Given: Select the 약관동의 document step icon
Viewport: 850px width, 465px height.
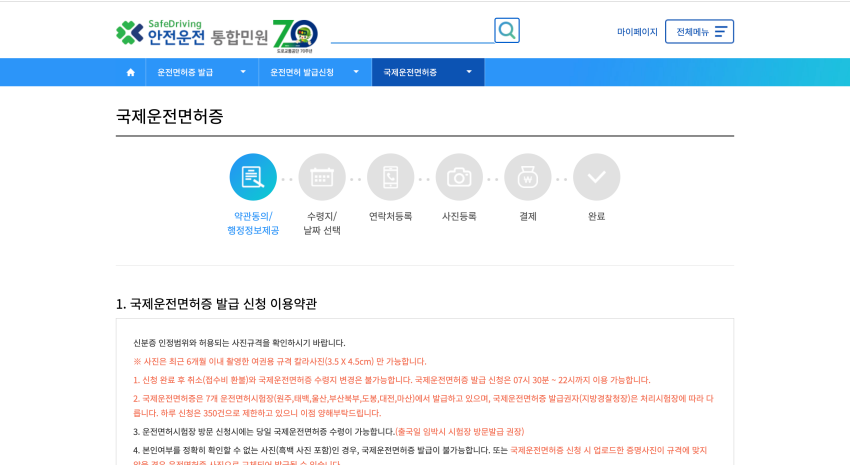Looking at the screenshot, I should point(253,177).
